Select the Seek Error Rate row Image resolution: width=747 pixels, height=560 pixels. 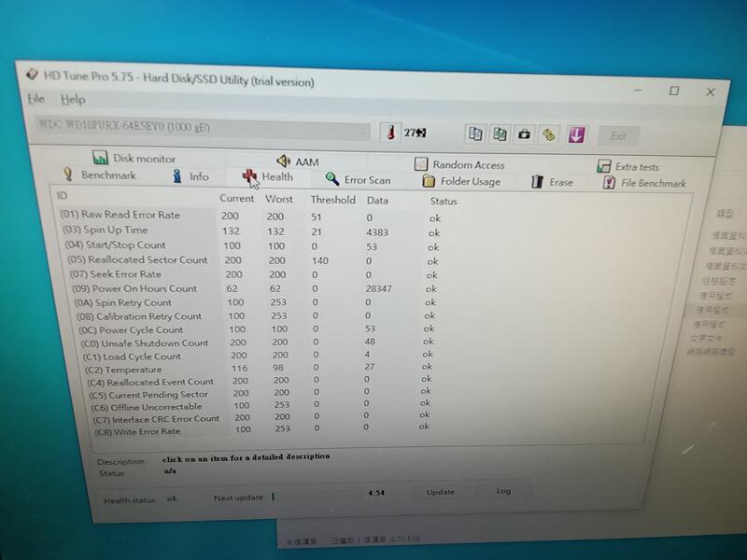click(253, 274)
